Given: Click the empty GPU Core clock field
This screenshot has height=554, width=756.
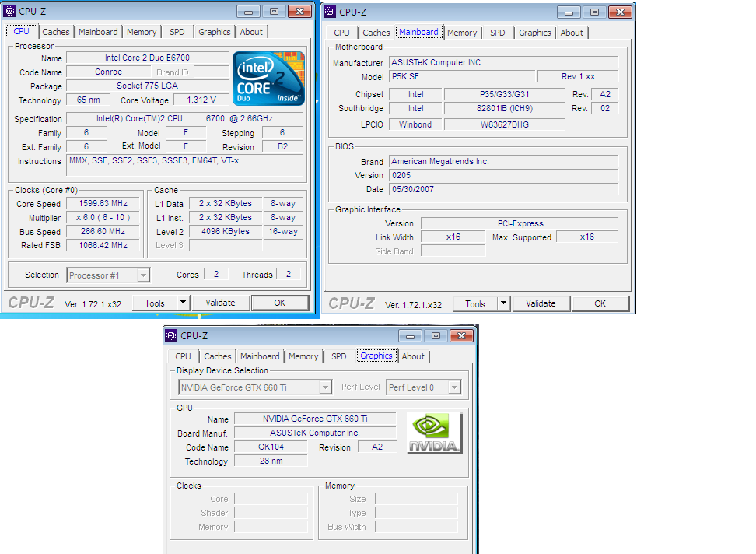Looking at the screenshot, I should pos(271,499).
